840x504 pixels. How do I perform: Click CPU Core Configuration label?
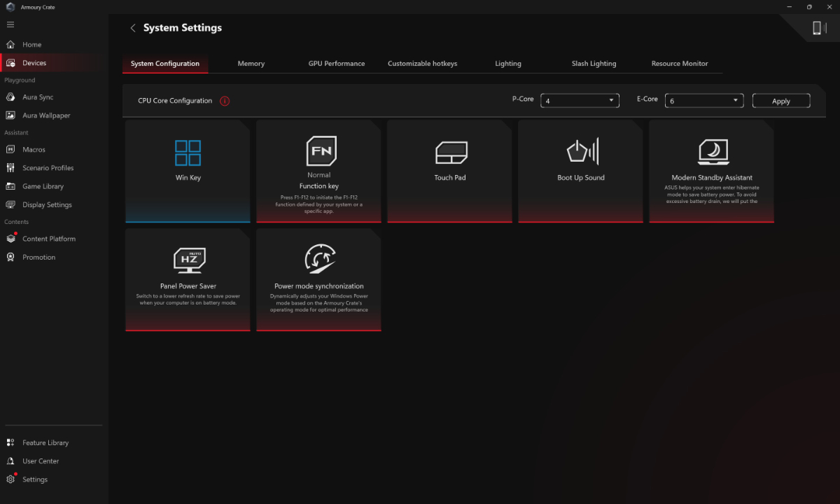tap(175, 101)
